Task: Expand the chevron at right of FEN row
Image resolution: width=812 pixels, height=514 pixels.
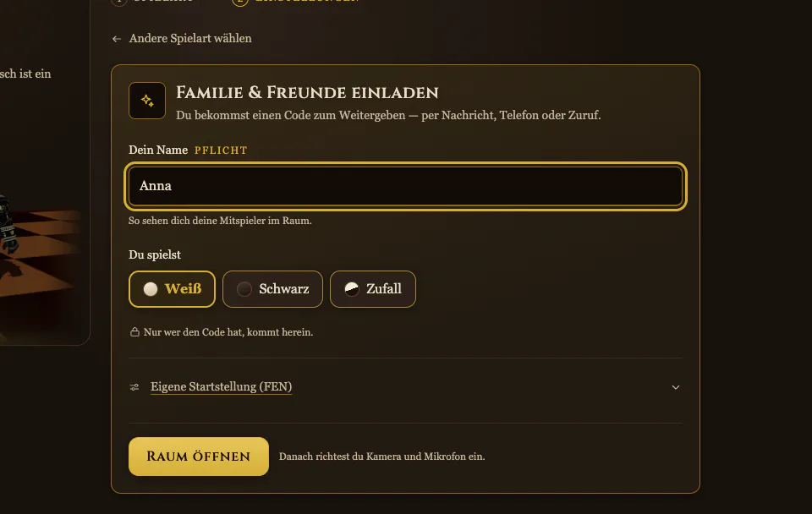Action: coord(675,387)
